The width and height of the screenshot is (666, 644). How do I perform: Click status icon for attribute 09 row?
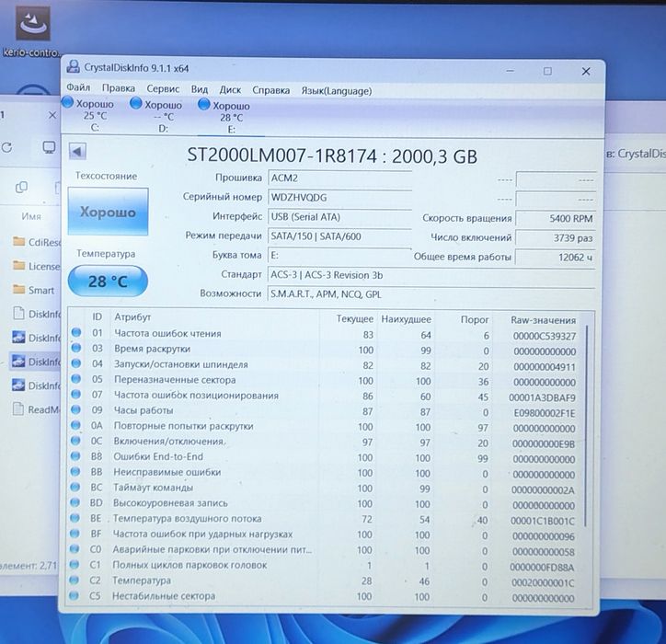(x=75, y=410)
